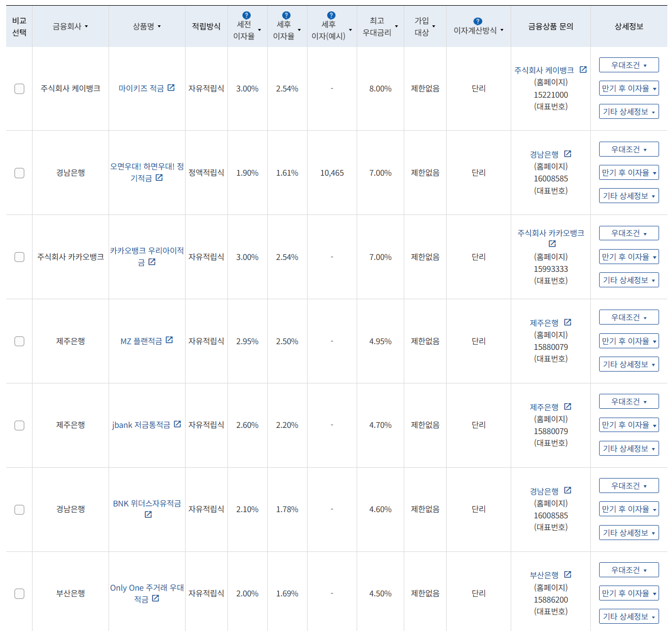
Task: Open external link icon beside 카카오뱅크 우리아이적금
Action: pos(152,261)
